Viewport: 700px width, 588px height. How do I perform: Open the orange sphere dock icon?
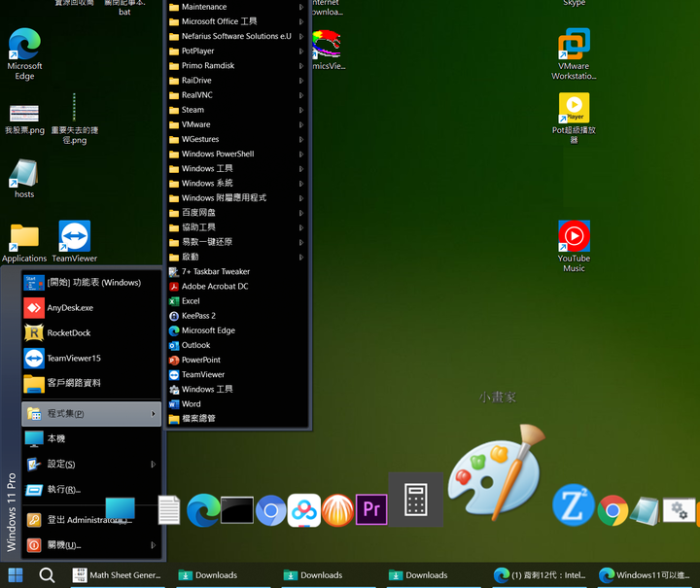pyautogui.click(x=338, y=510)
